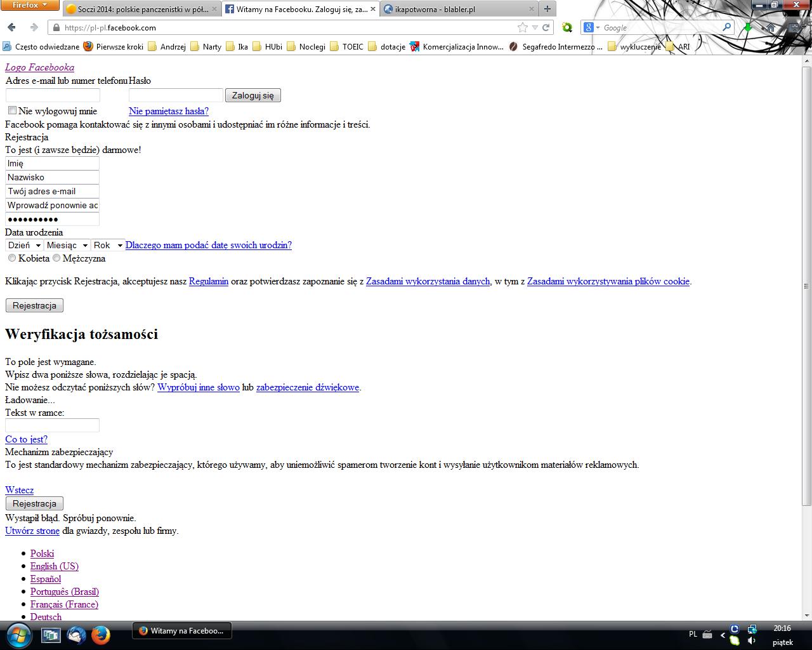Open the wykluczenie bookmark folder
Image resolution: width=812 pixels, height=650 pixels.
pos(634,46)
